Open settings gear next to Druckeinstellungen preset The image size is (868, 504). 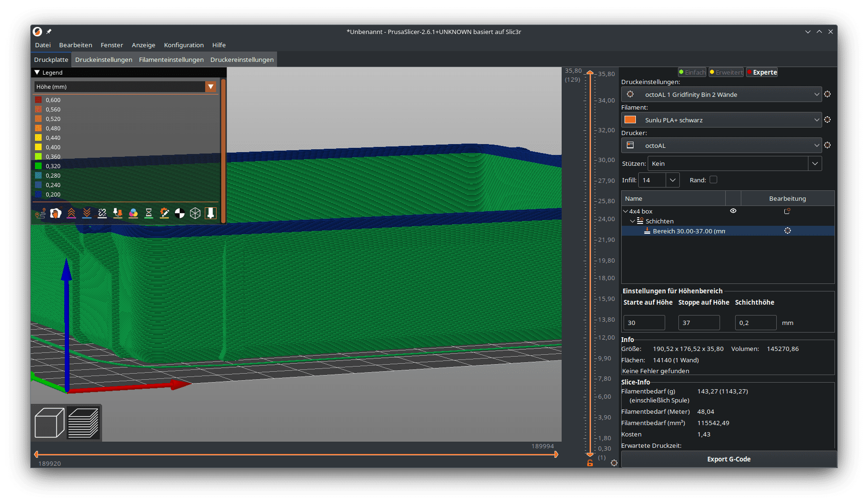click(x=827, y=94)
